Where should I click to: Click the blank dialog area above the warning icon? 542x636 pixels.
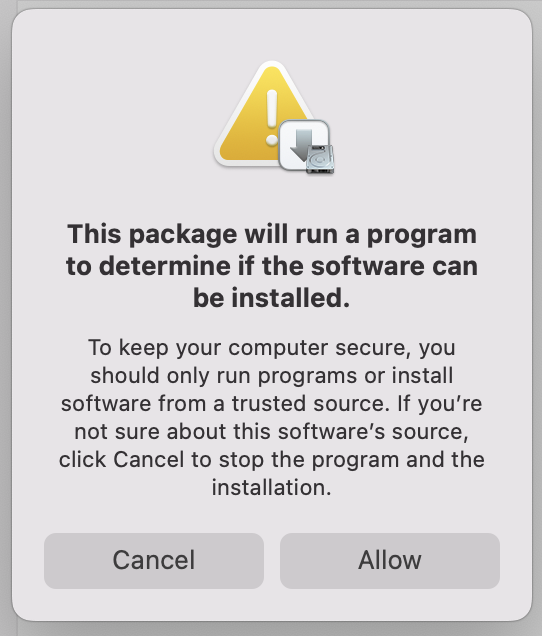(272, 34)
